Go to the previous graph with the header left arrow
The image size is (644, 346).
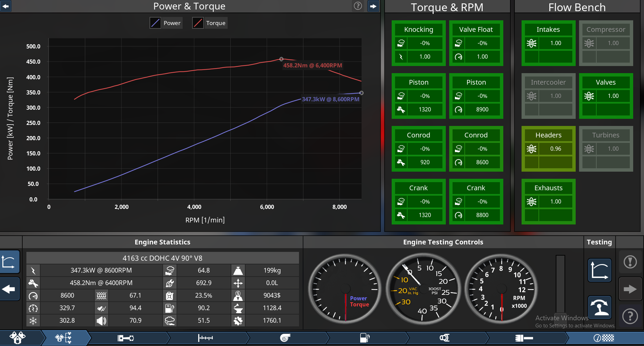(x=6, y=6)
